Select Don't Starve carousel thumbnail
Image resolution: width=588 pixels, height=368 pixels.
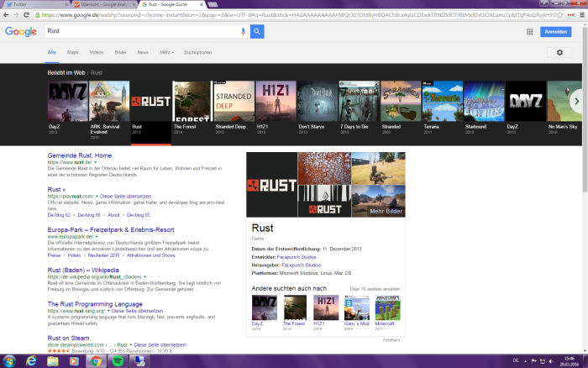coord(318,101)
